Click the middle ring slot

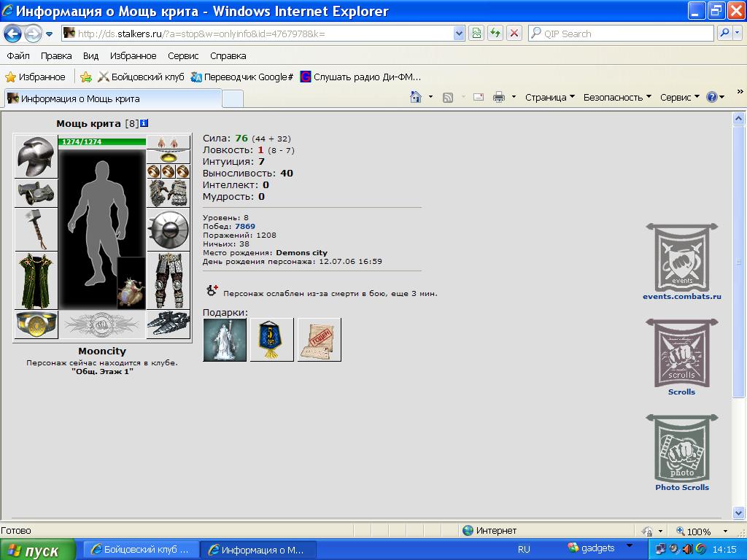pos(169,171)
